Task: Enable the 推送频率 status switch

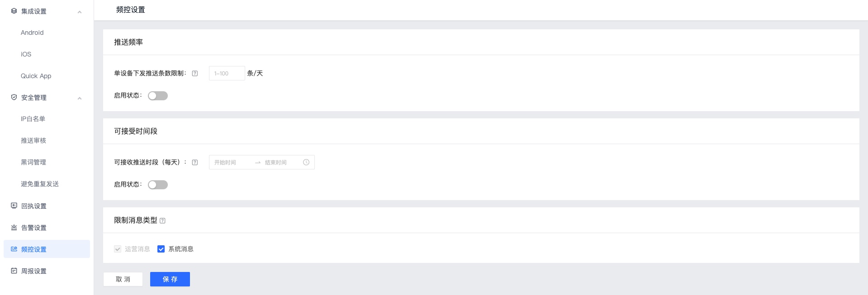Action: coord(158,96)
